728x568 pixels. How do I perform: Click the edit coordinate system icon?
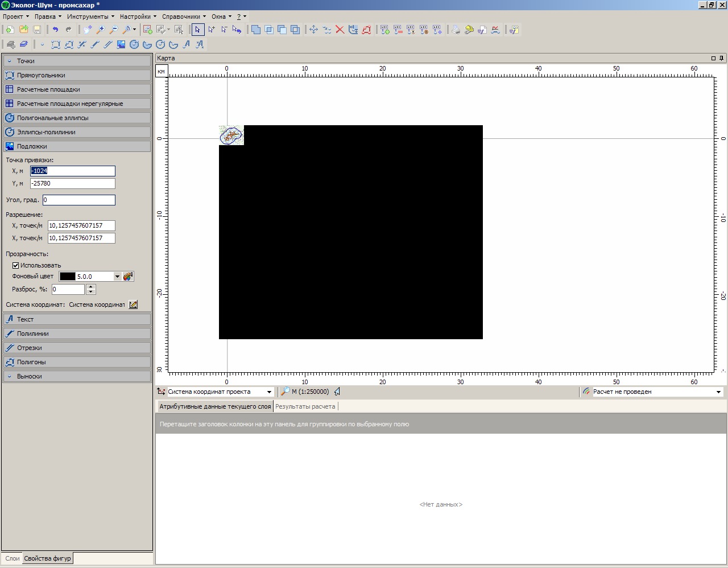[x=133, y=304]
